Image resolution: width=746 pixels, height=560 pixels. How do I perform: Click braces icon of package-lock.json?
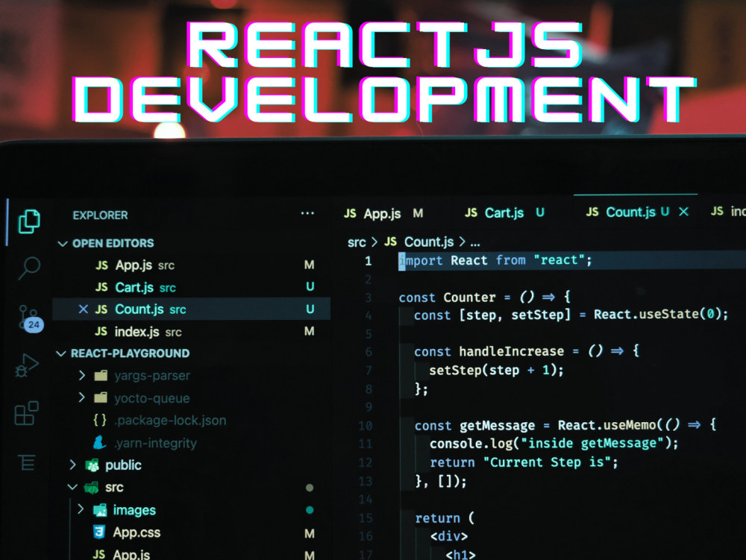pyautogui.click(x=100, y=421)
